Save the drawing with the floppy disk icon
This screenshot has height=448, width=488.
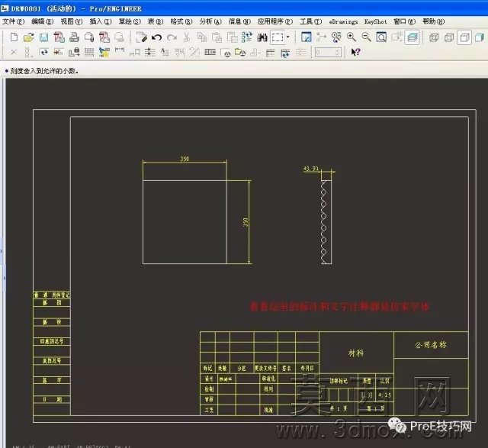point(44,37)
